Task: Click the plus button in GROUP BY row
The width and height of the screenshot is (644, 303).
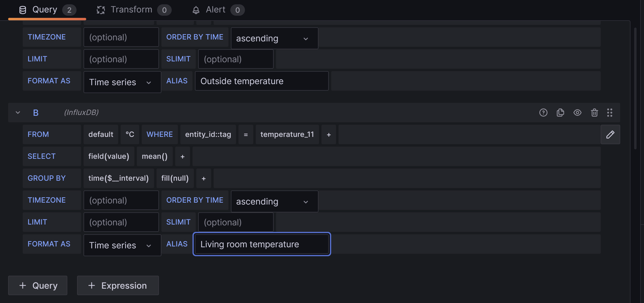Action: click(x=204, y=178)
